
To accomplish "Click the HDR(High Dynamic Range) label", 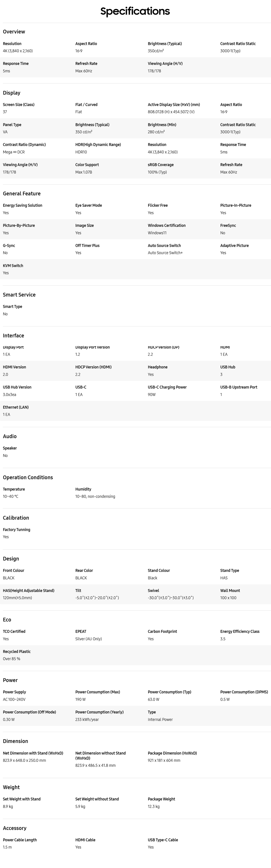I will click(98, 145).
